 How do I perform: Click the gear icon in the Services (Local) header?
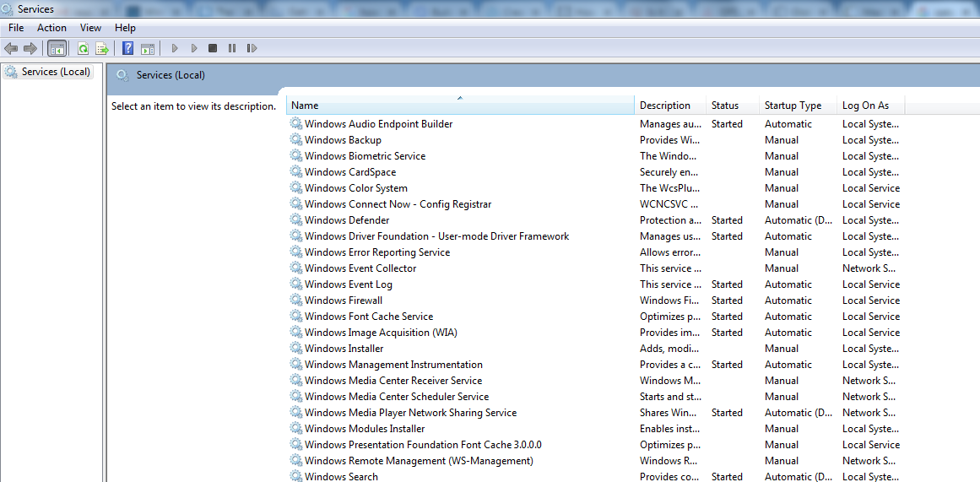tap(123, 75)
